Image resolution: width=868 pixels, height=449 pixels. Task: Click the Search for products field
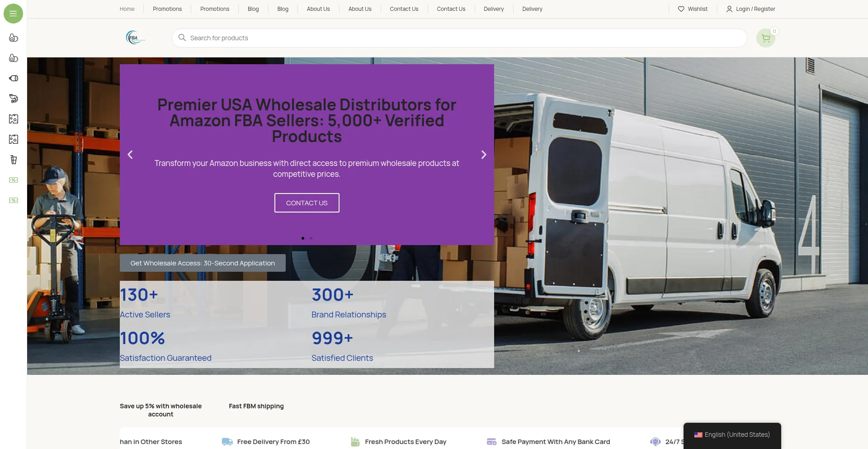point(459,38)
